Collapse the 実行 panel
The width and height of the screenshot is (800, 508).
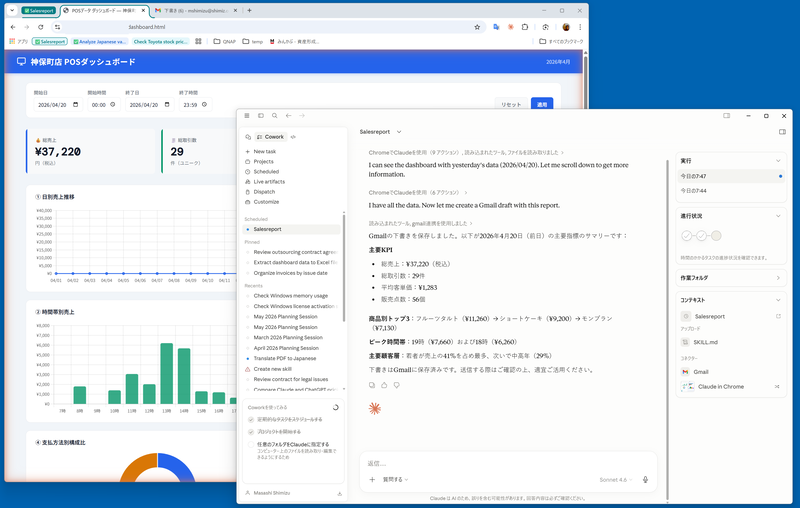tap(778, 161)
